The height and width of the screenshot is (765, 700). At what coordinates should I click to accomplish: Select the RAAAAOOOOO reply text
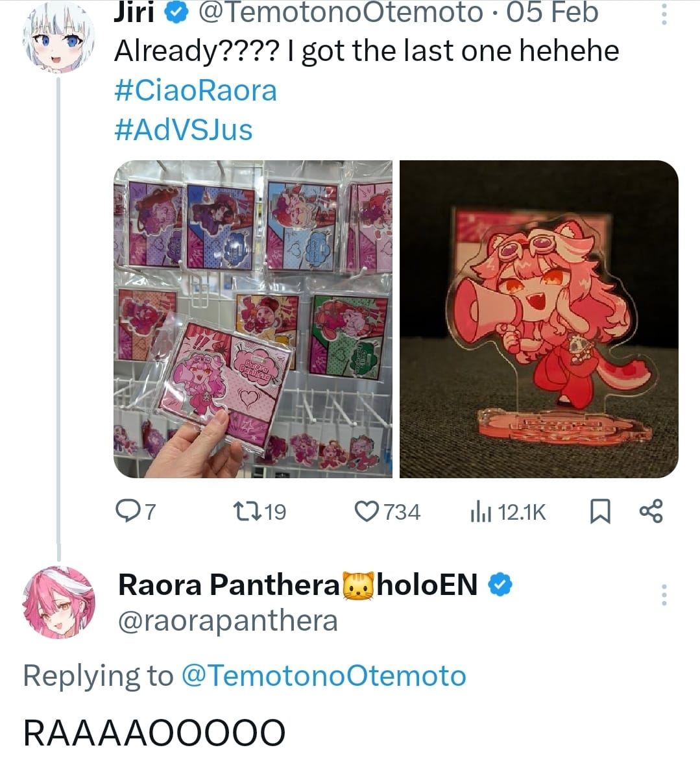(x=154, y=733)
